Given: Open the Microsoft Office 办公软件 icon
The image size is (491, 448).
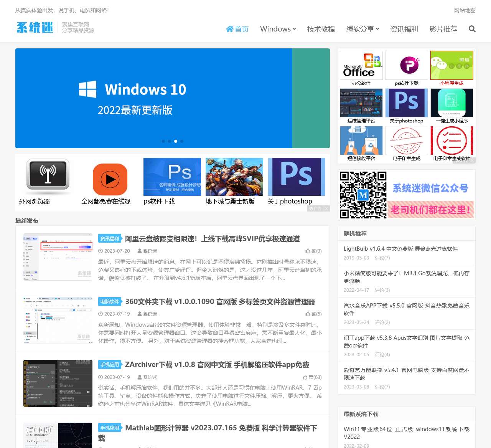Looking at the screenshot, I should [x=361, y=65].
